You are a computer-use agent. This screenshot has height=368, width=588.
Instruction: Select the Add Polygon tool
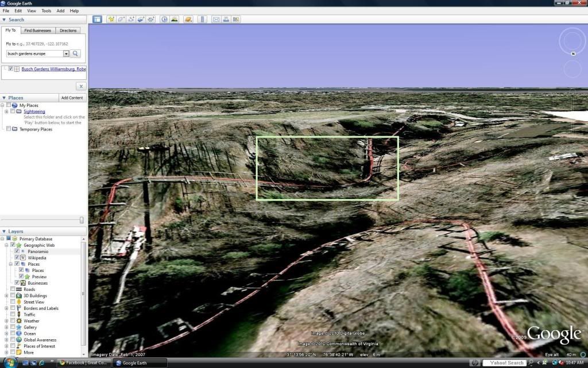pos(122,19)
